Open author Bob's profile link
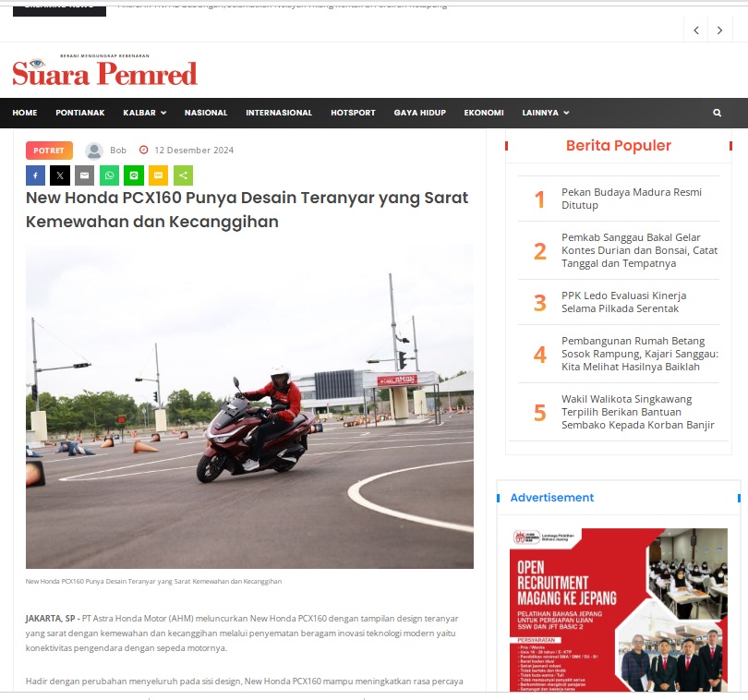 click(118, 151)
